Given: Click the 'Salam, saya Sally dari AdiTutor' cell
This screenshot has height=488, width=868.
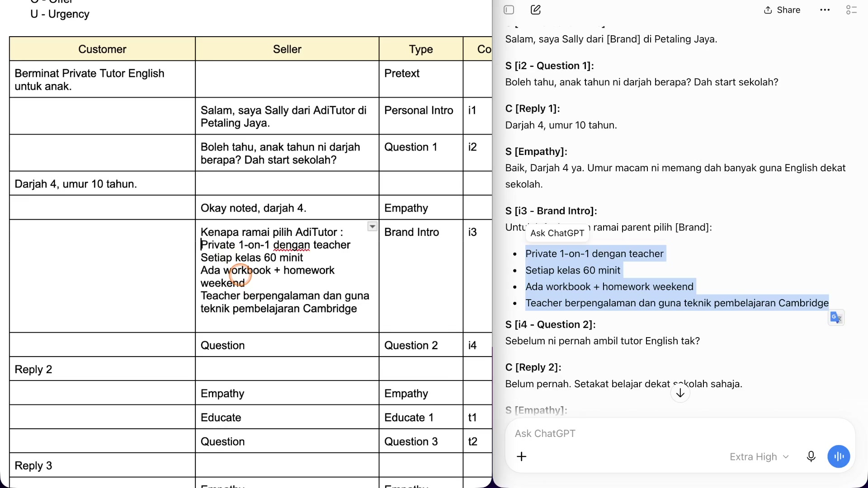Looking at the screenshot, I should coord(287,116).
